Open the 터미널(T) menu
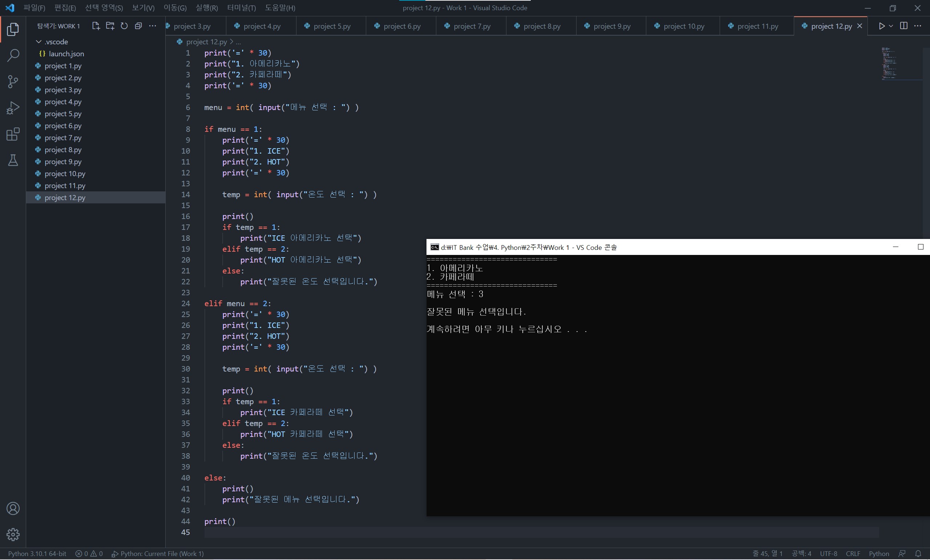The height and width of the screenshot is (560, 930). click(241, 8)
